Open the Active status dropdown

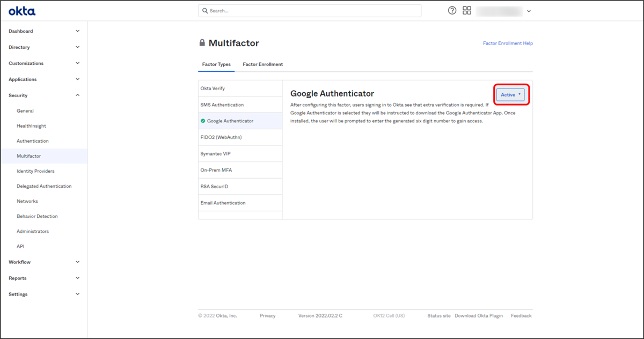click(510, 95)
